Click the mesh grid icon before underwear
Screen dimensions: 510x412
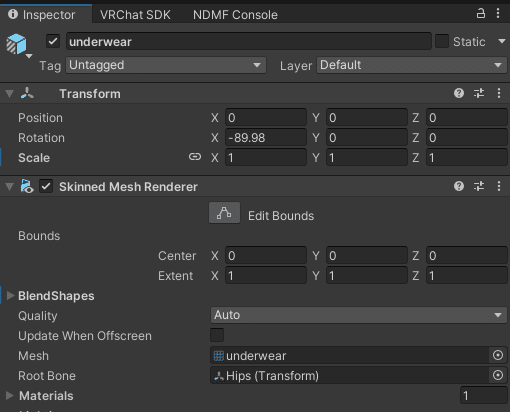219,356
